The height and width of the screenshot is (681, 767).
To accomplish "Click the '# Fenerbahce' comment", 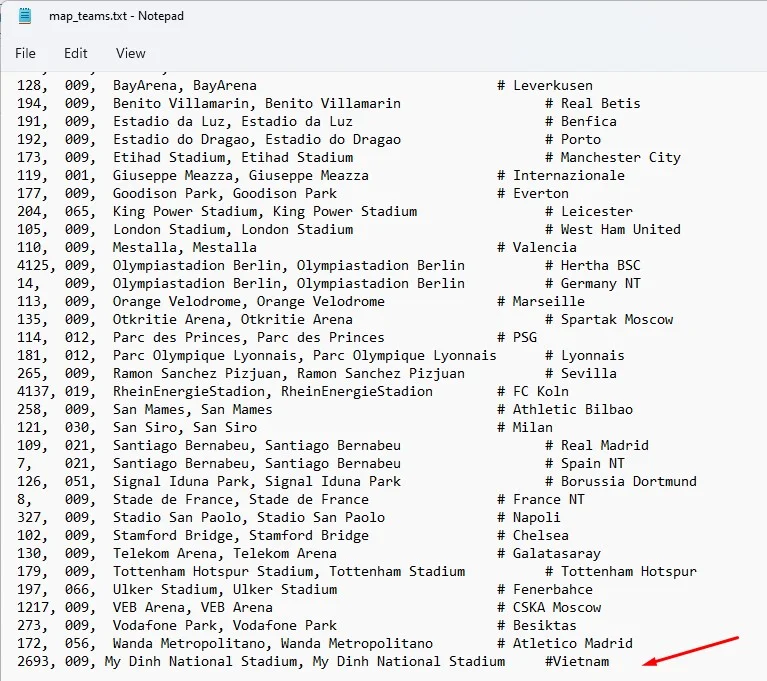I will point(545,590).
